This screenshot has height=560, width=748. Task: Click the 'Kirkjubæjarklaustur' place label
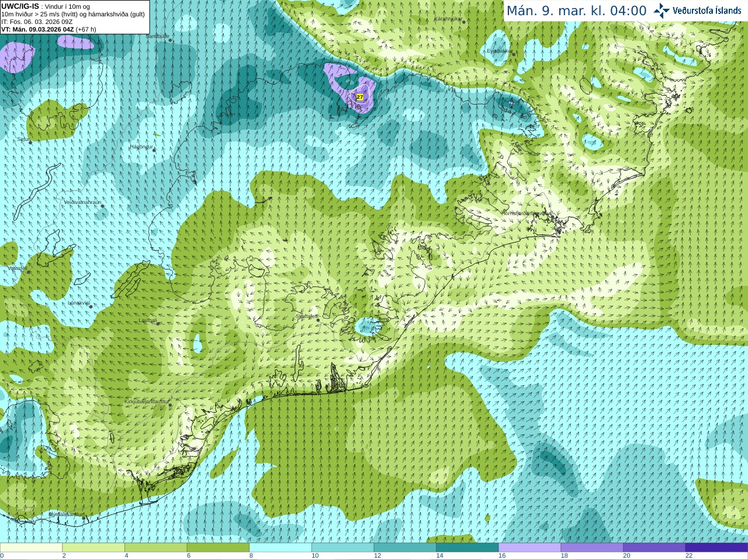click(x=147, y=402)
